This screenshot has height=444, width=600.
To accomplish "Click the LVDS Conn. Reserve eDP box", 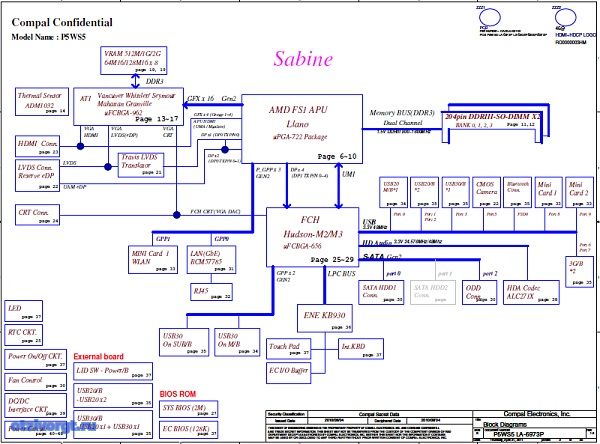I will click(x=37, y=176).
